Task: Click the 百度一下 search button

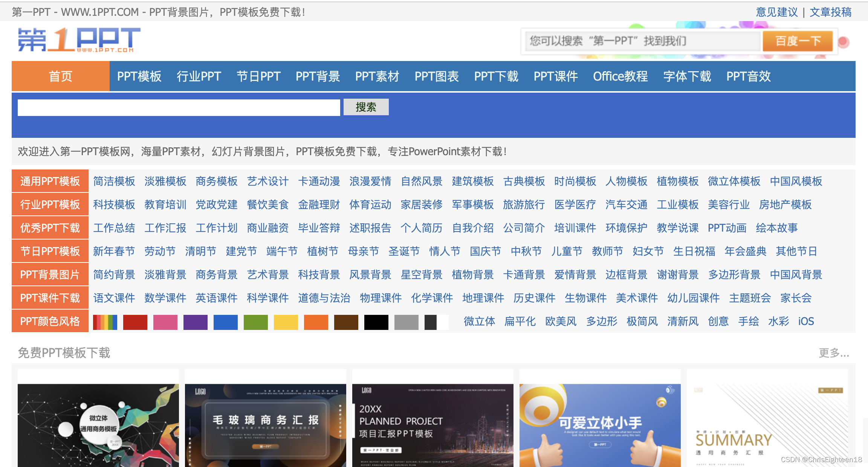Action: click(798, 41)
